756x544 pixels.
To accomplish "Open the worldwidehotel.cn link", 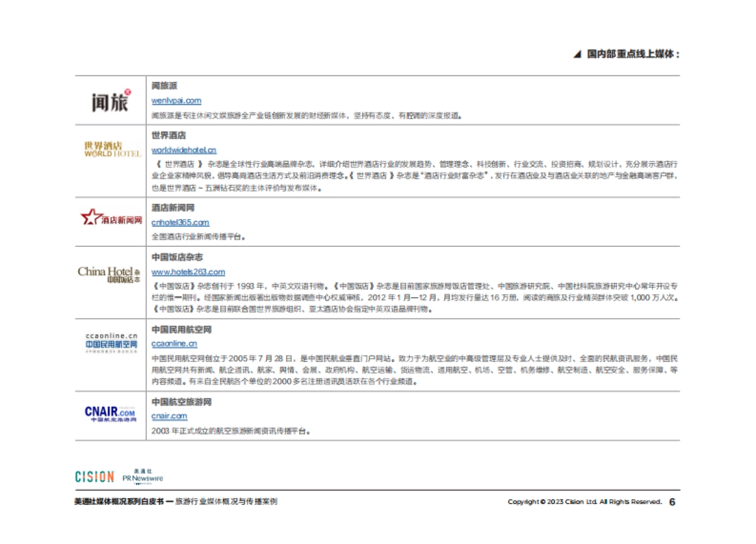I will click(x=184, y=150).
